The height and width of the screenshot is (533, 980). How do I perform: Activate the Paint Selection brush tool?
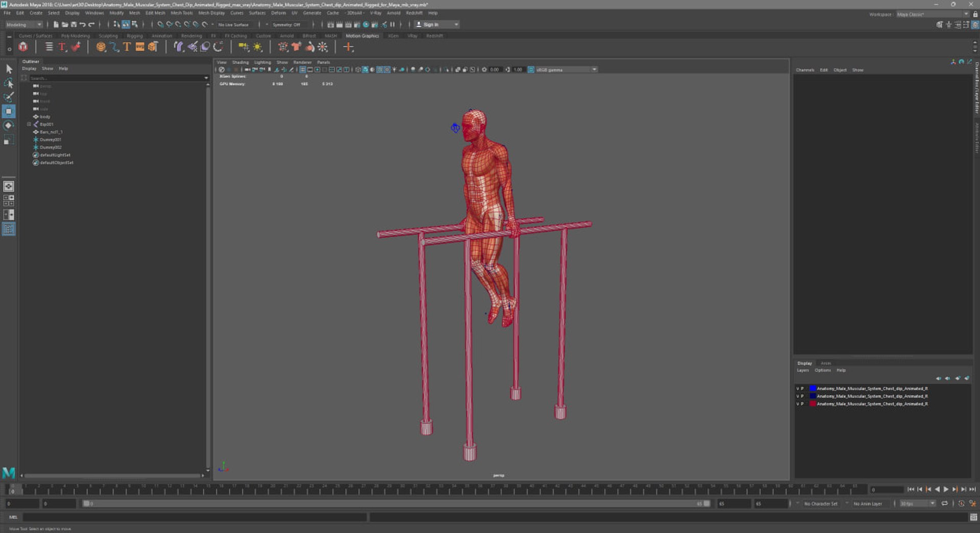(9, 97)
